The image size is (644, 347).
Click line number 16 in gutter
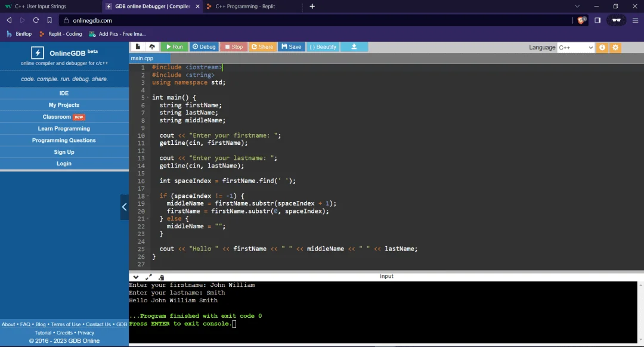pos(141,181)
